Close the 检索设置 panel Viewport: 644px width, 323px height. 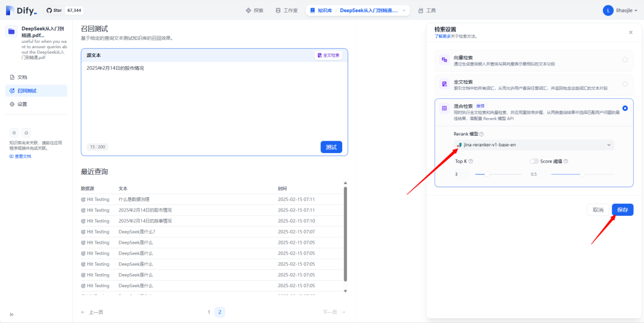point(631,32)
